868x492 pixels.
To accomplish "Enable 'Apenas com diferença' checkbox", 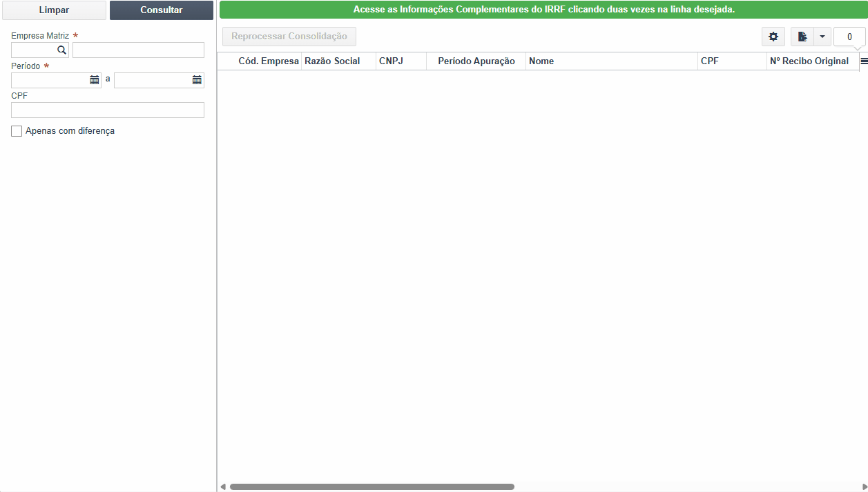I will (x=17, y=131).
